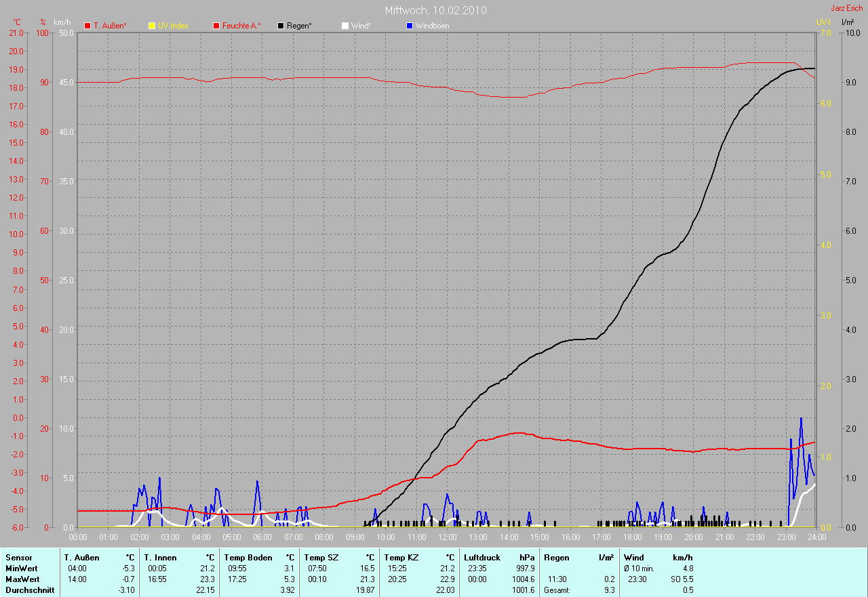868x597 pixels.
Task: Click the 'Jarz Erich' author label
Action: [x=847, y=8]
